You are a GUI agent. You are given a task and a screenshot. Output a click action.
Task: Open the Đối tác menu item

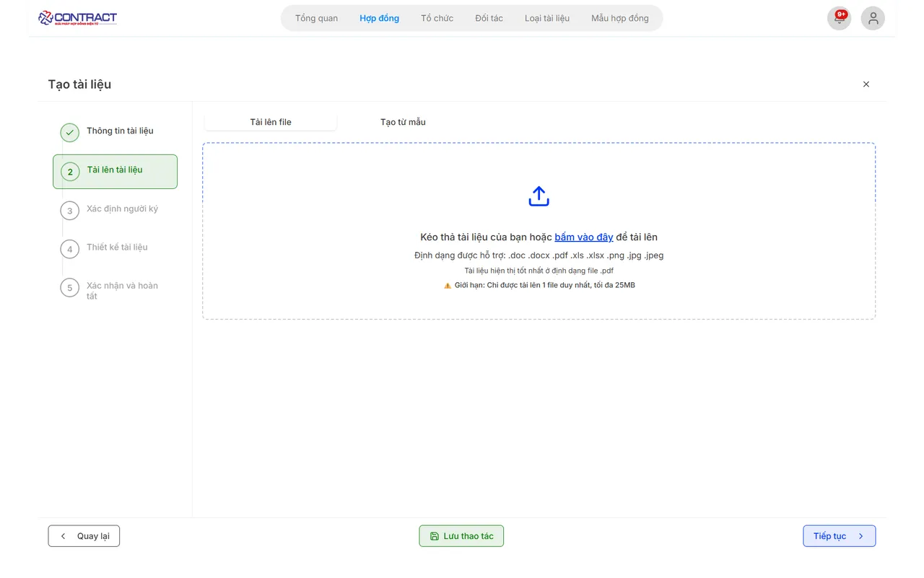coord(489,18)
